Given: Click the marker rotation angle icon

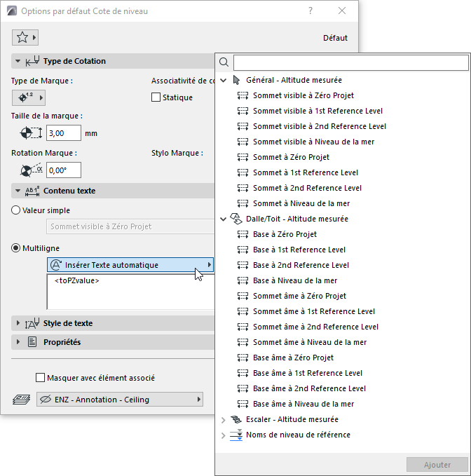Looking at the screenshot, I should 31,170.
